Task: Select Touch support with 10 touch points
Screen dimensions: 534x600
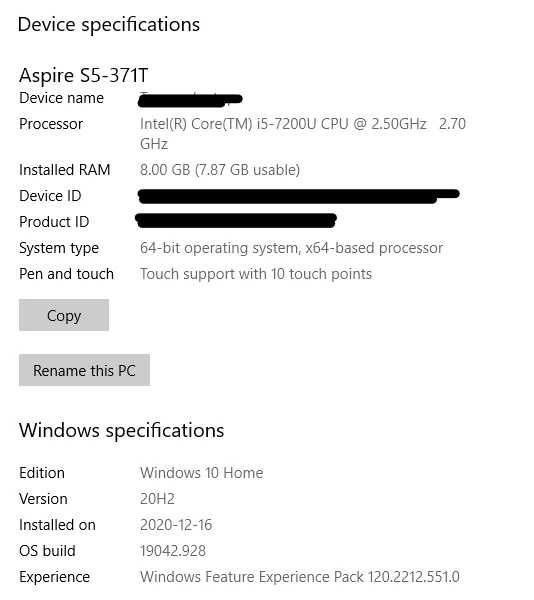Action: (x=256, y=274)
